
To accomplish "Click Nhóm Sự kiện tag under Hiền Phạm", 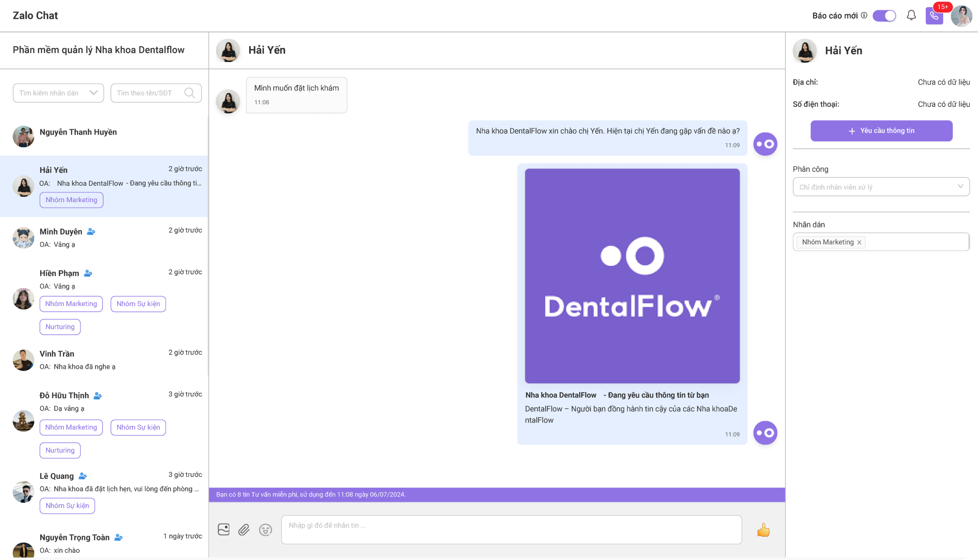I will (138, 304).
